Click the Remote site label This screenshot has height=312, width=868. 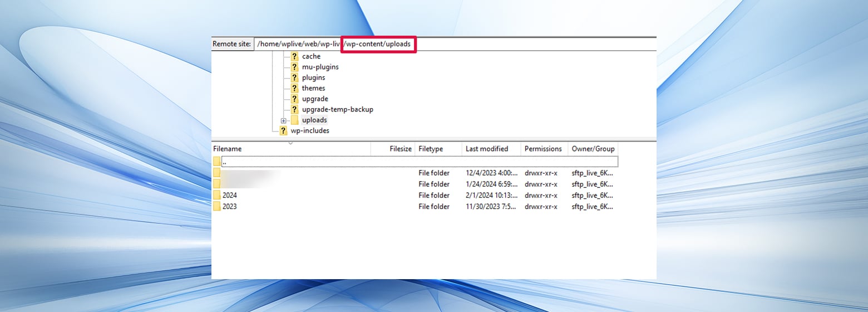pos(232,44)
